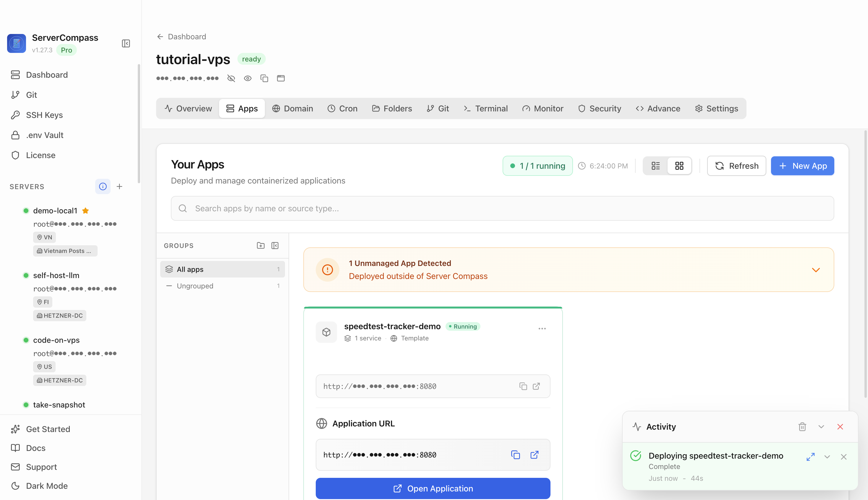The width and height of the screenshot is (868, 500).
Task: Open the Cron tab
Action: click(x=342, y=108)
